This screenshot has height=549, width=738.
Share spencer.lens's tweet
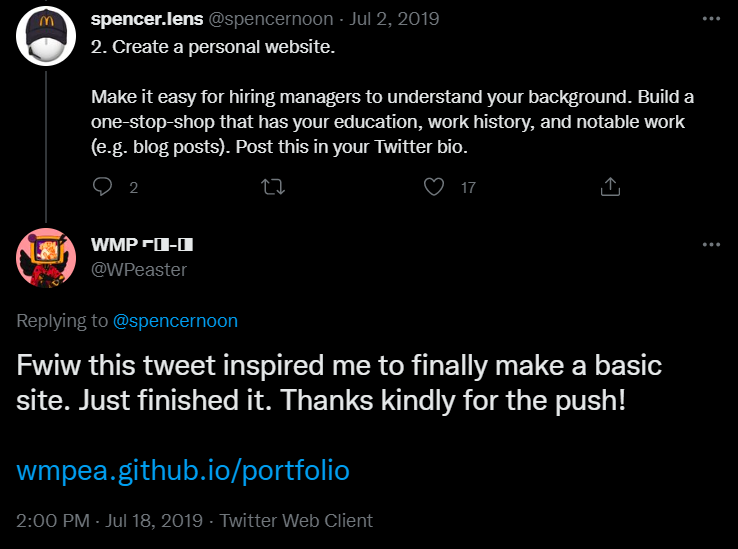tap(609, 187)
